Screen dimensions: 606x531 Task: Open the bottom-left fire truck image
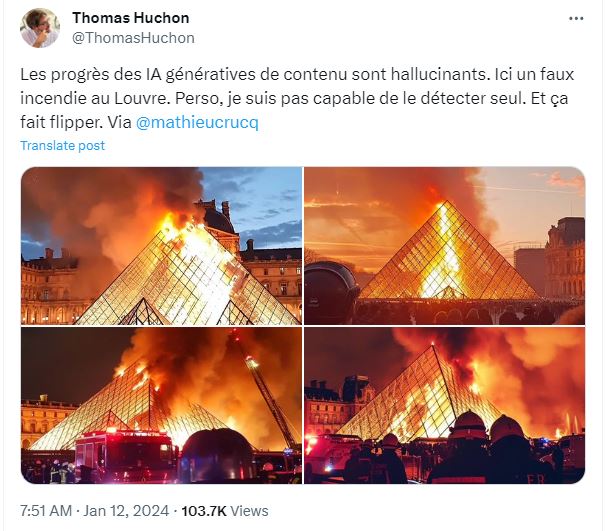(x=162, y=405)
